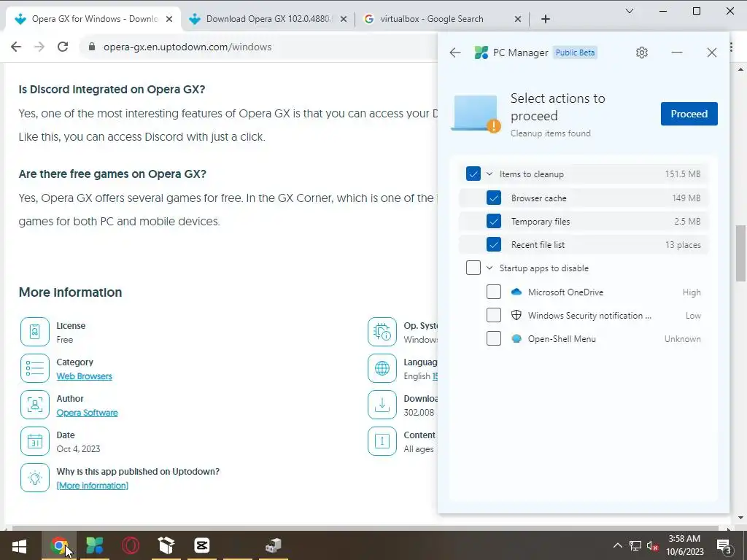
Task: Click the Windows Security shield icon
Action: [516, 315]
